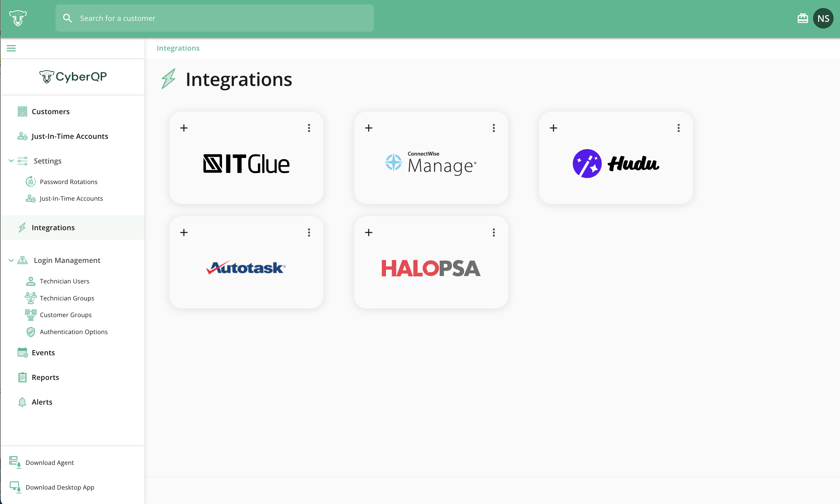This screenshot has height=504, width=840.
Task: Click the CyberQP sidebar logo
Action: tap(73, 77)
